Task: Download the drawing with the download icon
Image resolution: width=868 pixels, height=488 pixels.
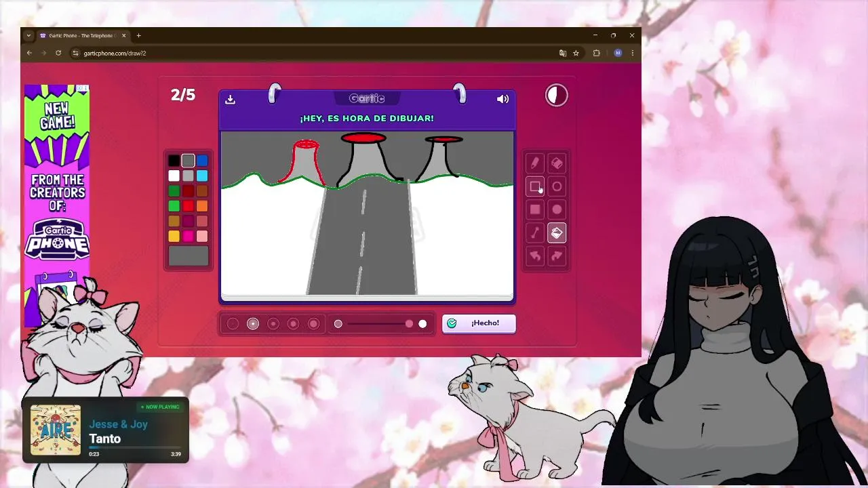Action: [x=230, y=99]
